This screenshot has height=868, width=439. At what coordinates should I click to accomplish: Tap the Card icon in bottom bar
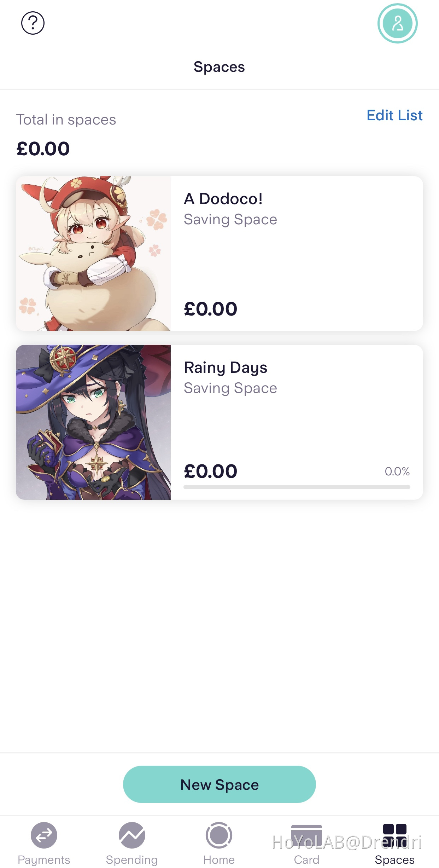[x=306, y=835]
